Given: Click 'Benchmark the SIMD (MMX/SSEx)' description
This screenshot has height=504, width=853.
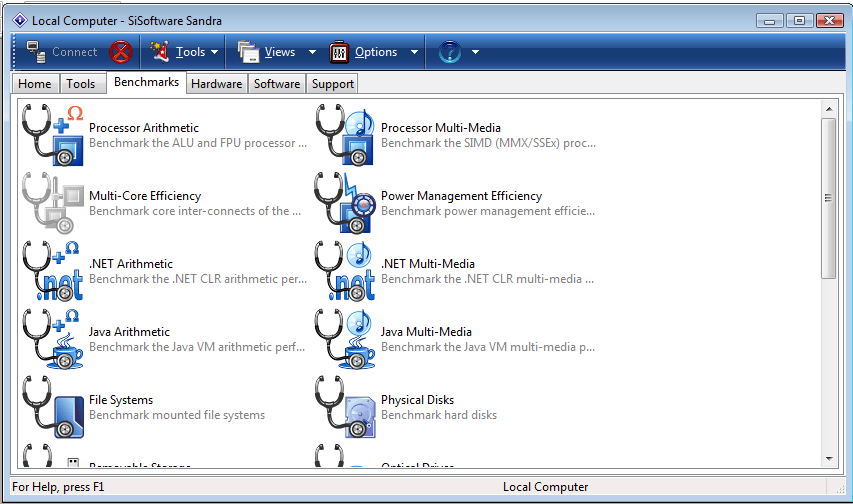Looking at the screenshot, I should coord(488,143).
